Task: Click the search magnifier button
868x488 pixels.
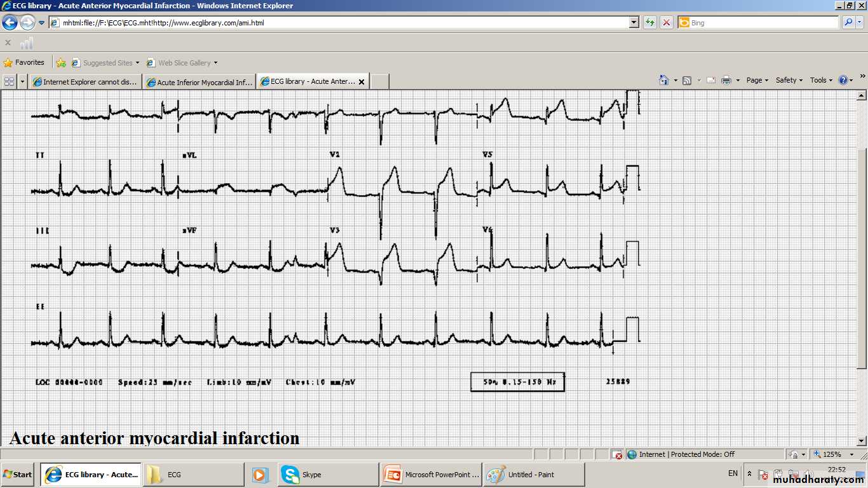Action: 848,23
